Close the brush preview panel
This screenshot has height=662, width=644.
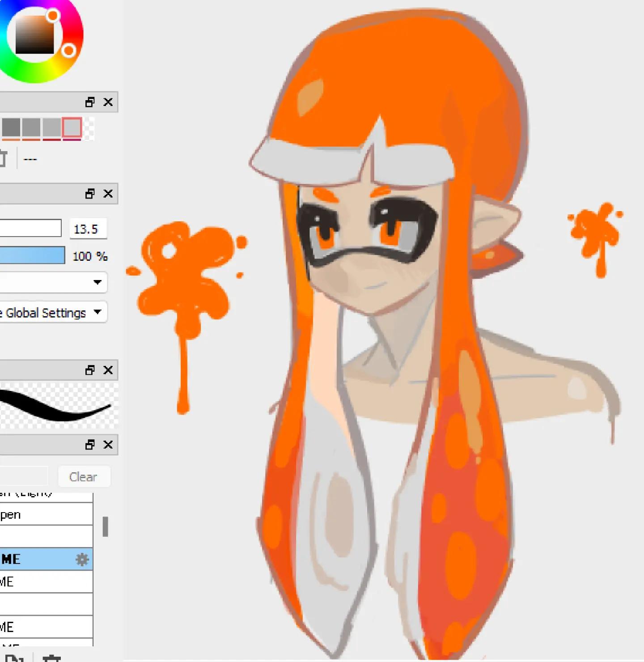pyautogui.click(x=108, y=370)
